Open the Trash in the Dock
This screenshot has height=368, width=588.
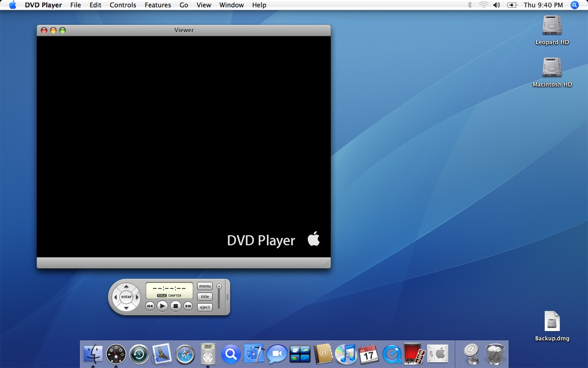click(495, 354)
